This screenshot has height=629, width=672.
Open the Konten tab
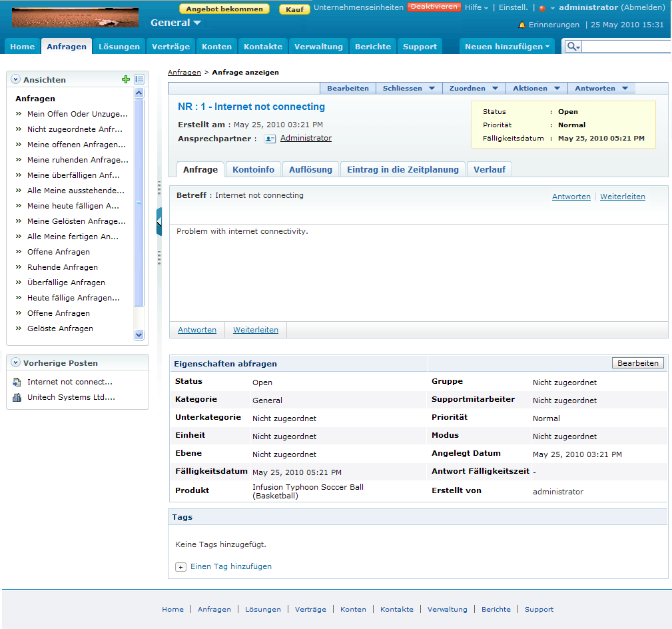217,46
